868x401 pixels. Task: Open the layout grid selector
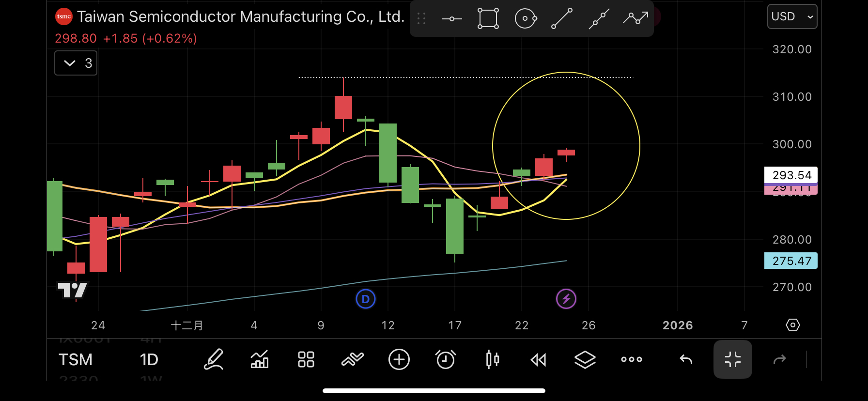point(306,359)
